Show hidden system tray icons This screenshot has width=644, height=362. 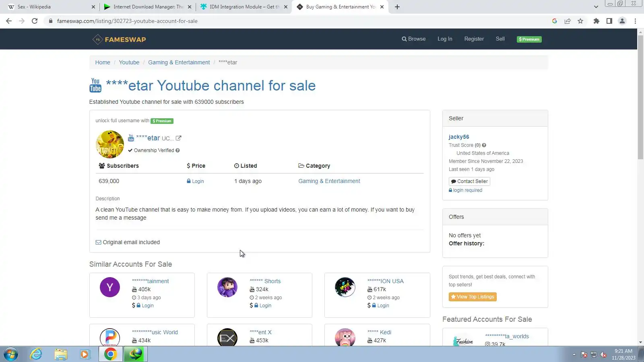click(x=574, y=354)
